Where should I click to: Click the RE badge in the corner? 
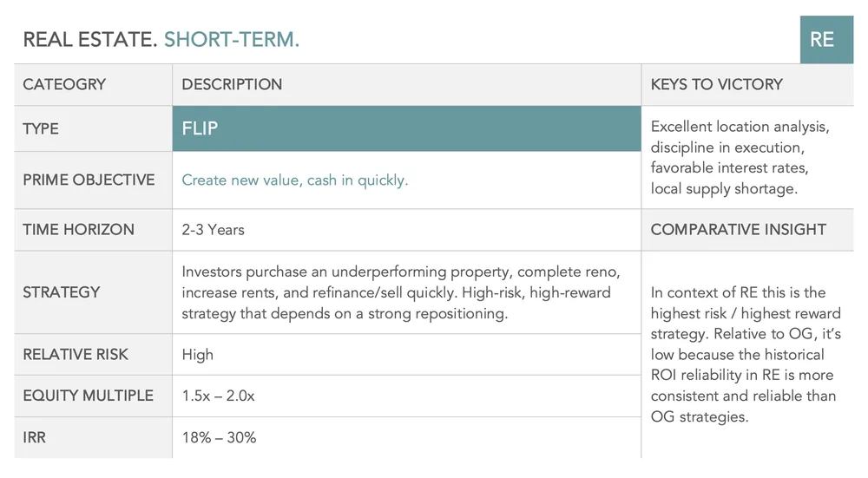826,39
